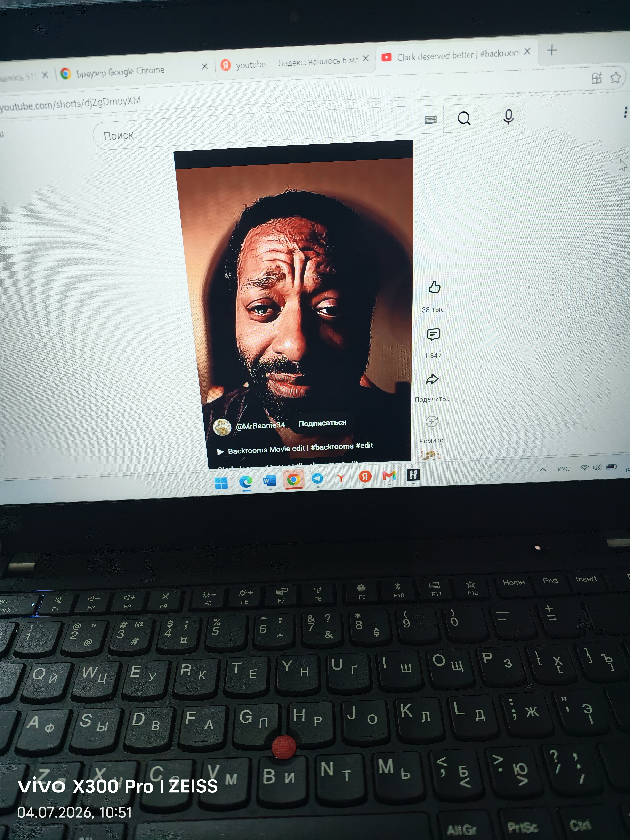Click the Ремикс label
Viewport: 630px width, 840px height.
click(x=431, y=441)
